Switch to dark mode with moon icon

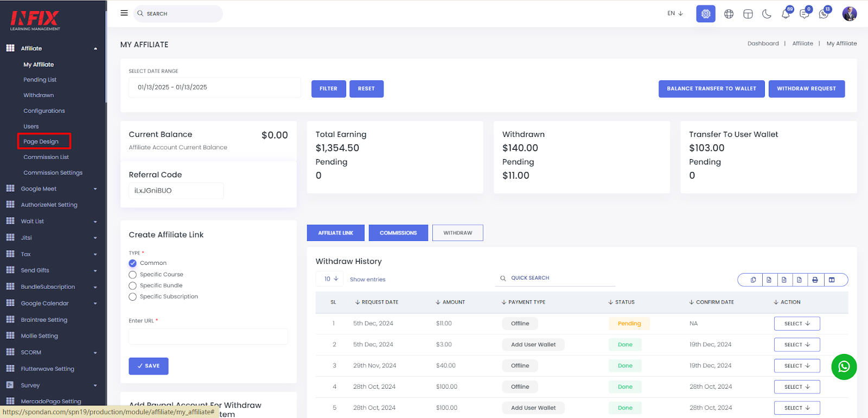coord(767,14)
